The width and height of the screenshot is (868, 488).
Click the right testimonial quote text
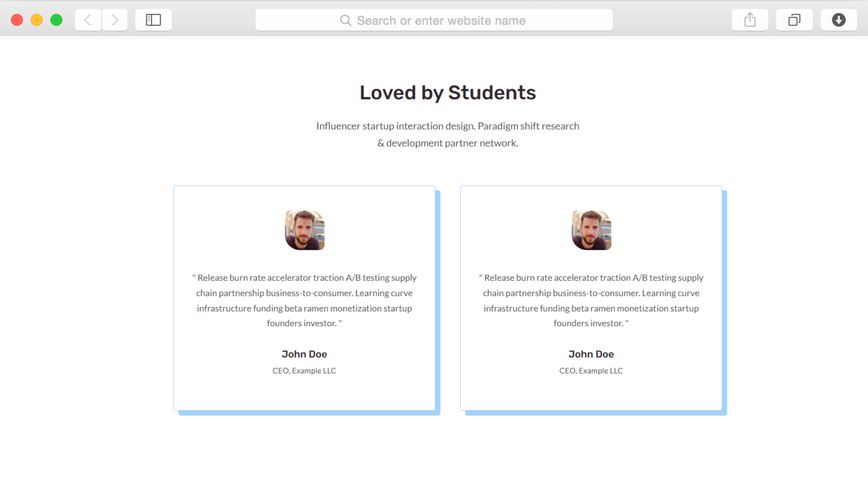point(591,300)
